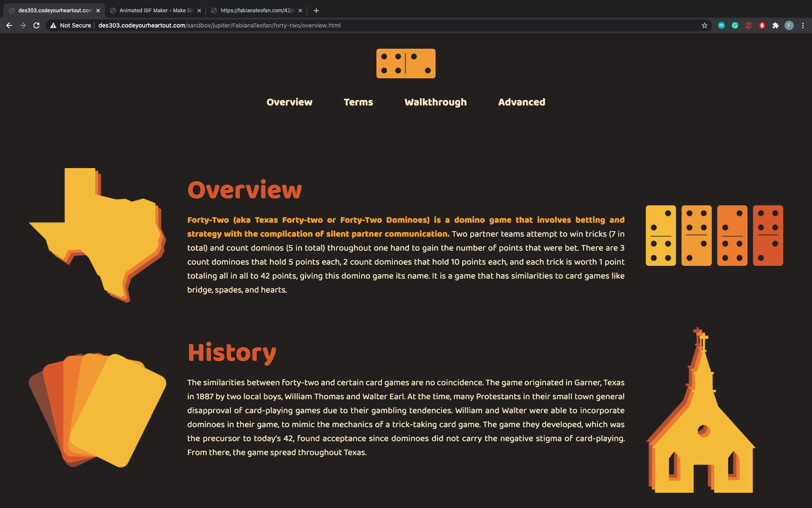Go to the Walkthrough page
Image resolution: width=812 pixels, height=508 pixels.
(x=435, y=102)
